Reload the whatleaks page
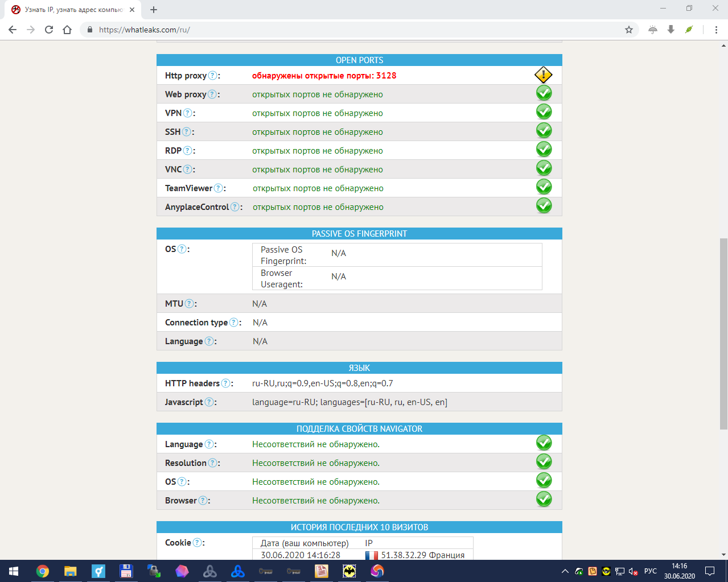The width and height of the screenshot is (728, 582). coord(49,30)
